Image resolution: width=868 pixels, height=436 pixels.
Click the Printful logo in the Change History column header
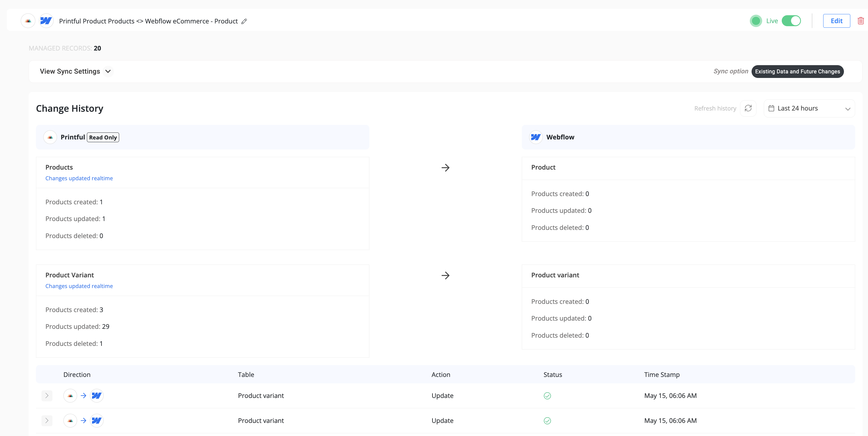[x=50, y=137]
